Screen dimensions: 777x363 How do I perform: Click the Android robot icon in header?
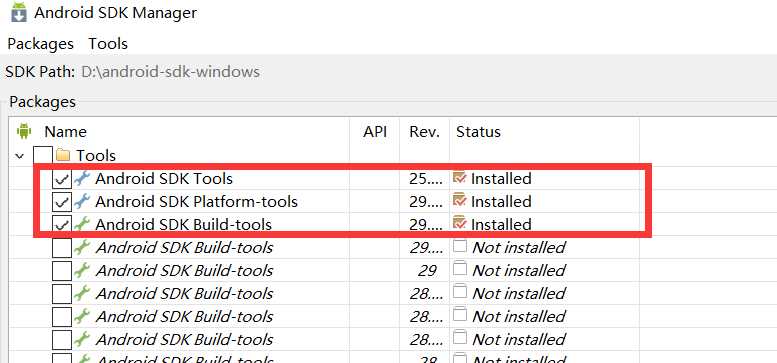[x=24, y=131]
